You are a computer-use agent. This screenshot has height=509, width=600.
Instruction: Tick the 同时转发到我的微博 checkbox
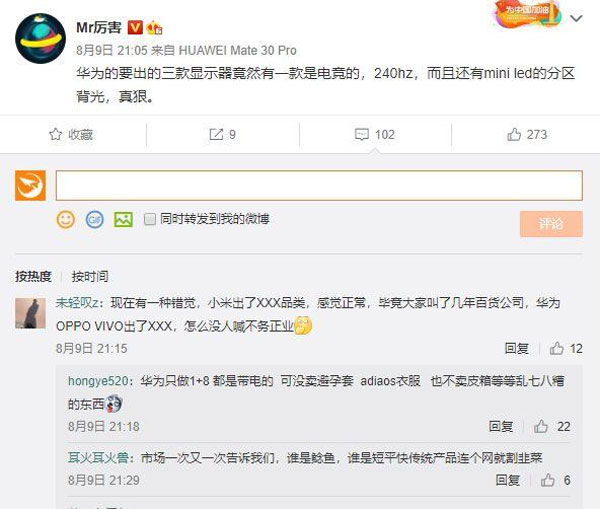pyautogui.click(x=150, y=219)
